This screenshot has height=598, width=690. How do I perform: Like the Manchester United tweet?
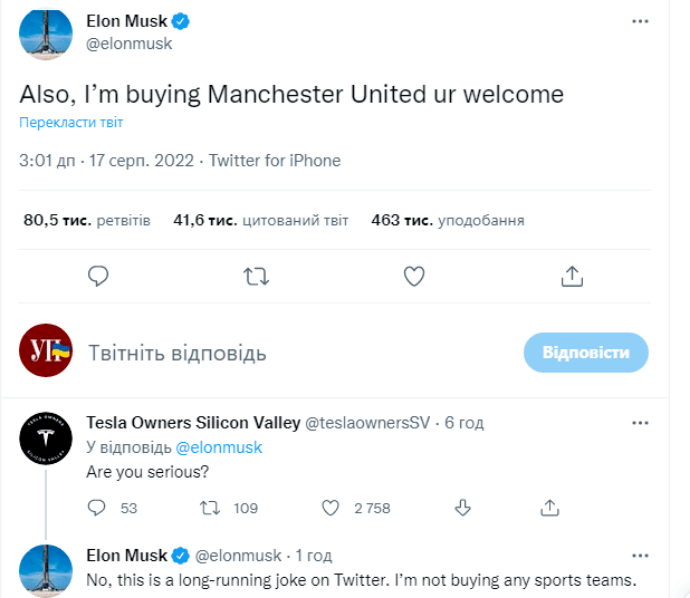tap(414, 276)
